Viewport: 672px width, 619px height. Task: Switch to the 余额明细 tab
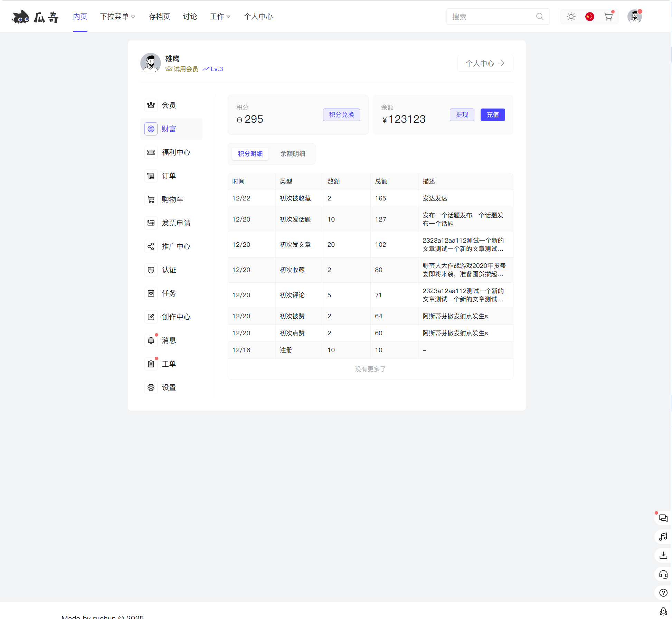coord(293,154)
